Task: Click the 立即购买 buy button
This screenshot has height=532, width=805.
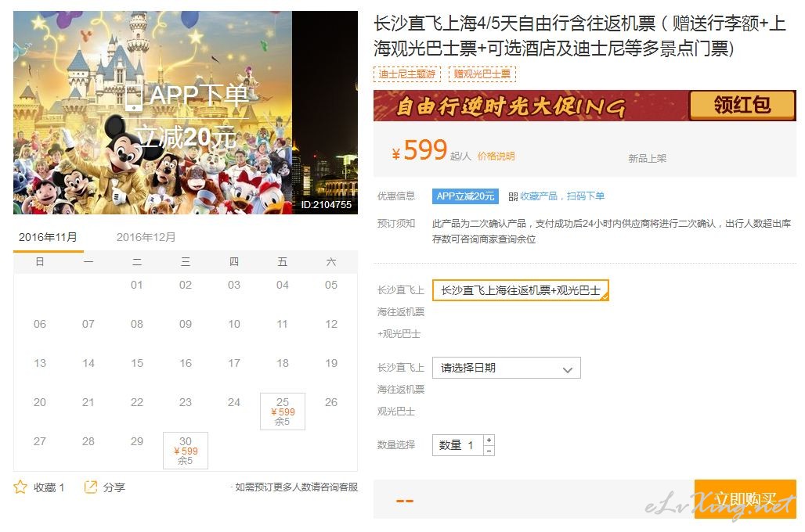Action: click(x=745, y=499)
